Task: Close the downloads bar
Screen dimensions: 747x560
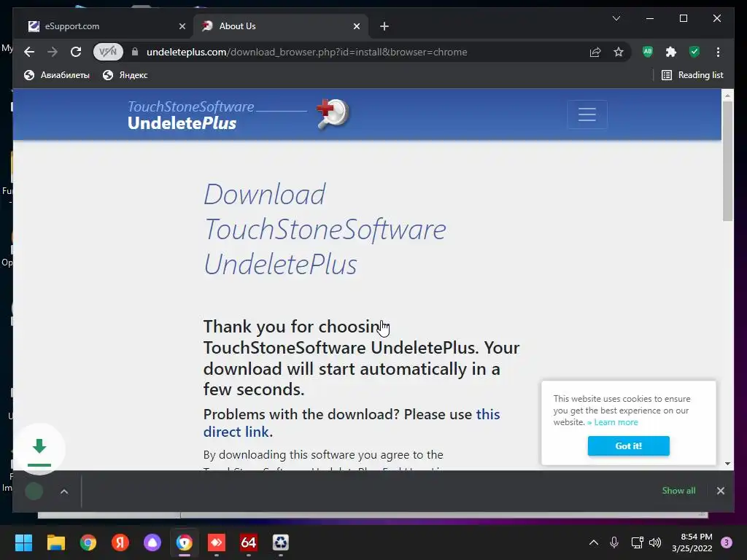Action: tap(720, 491)
